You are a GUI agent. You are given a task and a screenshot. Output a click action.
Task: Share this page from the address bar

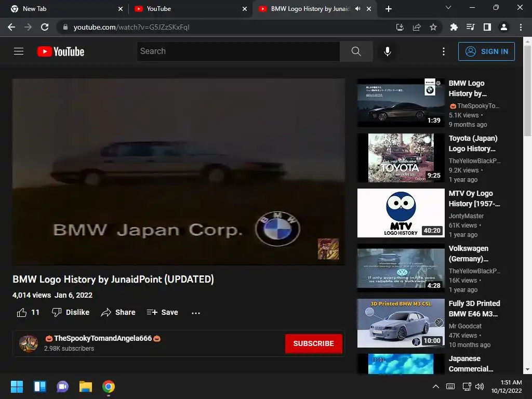[417, 27]
